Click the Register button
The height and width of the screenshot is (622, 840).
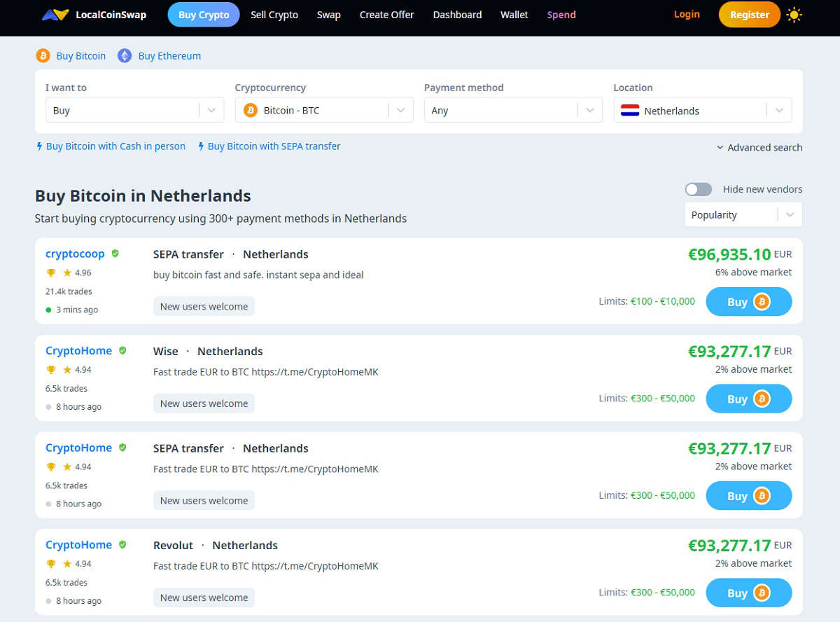click(750, 15)
